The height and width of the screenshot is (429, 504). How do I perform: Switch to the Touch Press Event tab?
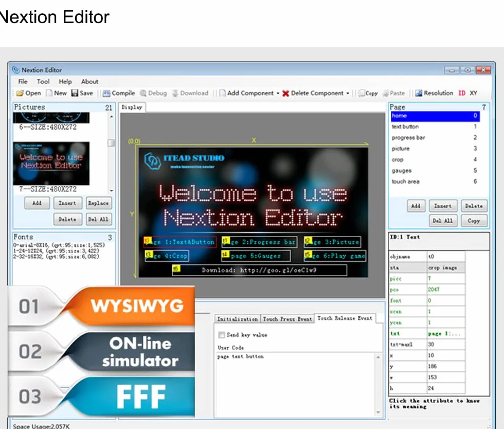coord(287,319)
